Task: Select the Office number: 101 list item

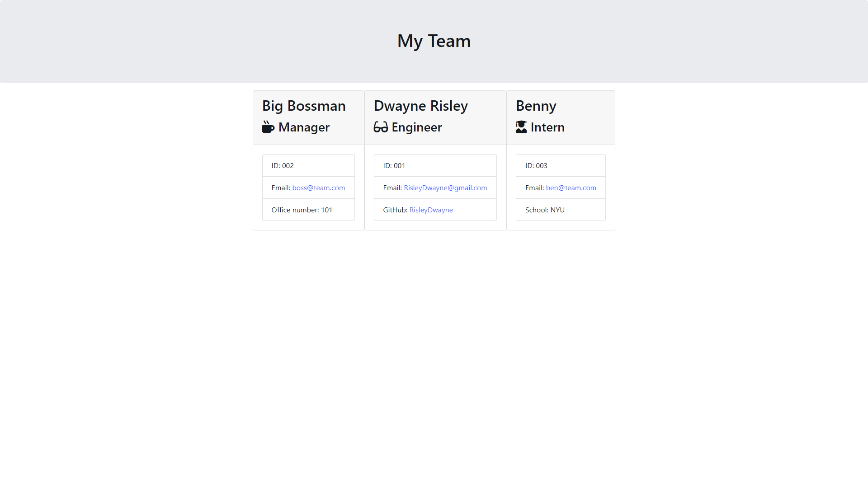Action: coord(308,210)
